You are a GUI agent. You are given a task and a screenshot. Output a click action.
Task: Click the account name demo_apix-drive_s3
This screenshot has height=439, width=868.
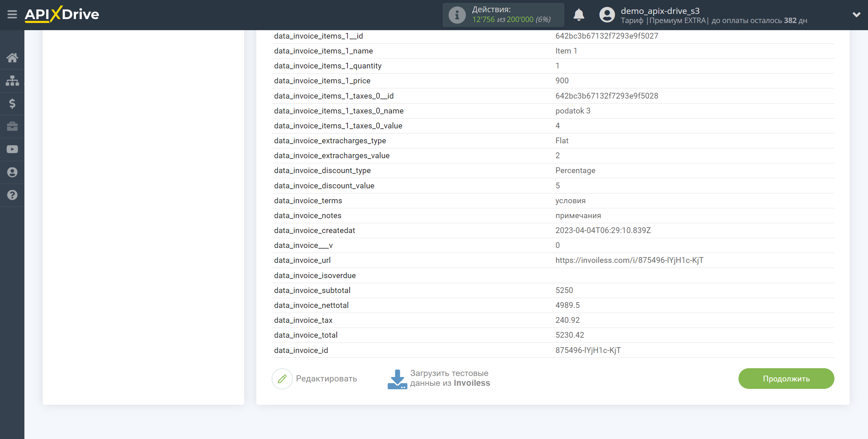pyautogui.click(x=660, y=11)
